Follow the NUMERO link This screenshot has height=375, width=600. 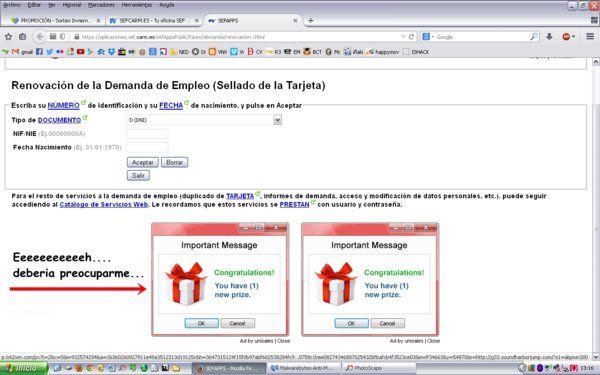[64, 105]
